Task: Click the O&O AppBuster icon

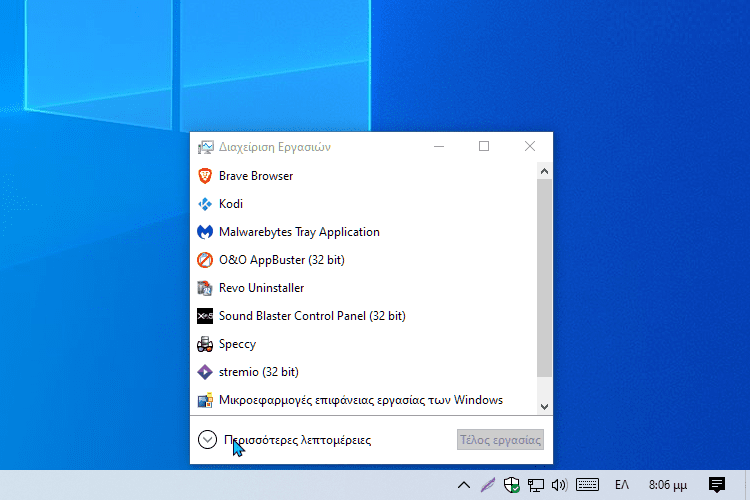Action: click(x=205, y=260)
